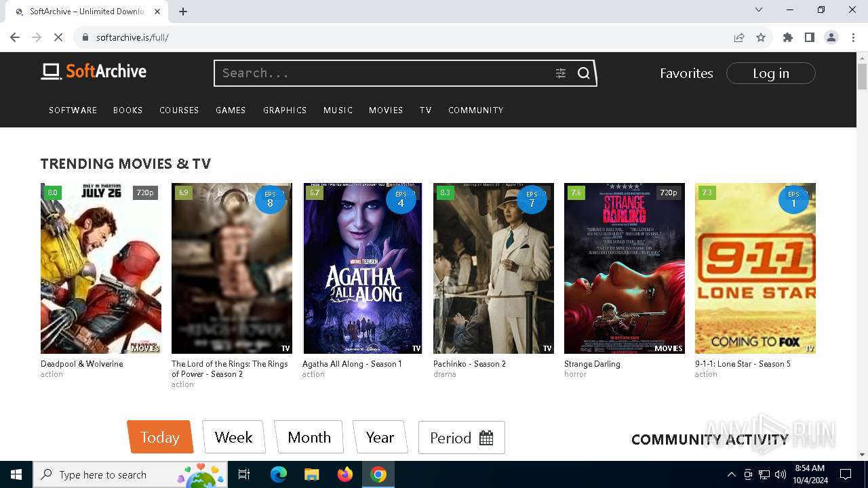
Task: Open the COMMUNITY section
Action: (476, 110)
